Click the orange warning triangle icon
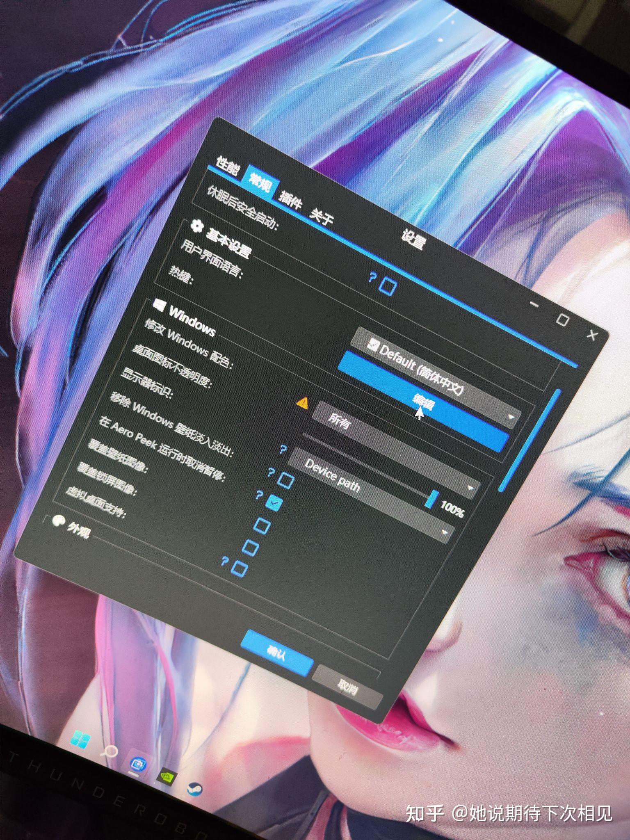Screen dimensions: 630x840 click(303, 403)
